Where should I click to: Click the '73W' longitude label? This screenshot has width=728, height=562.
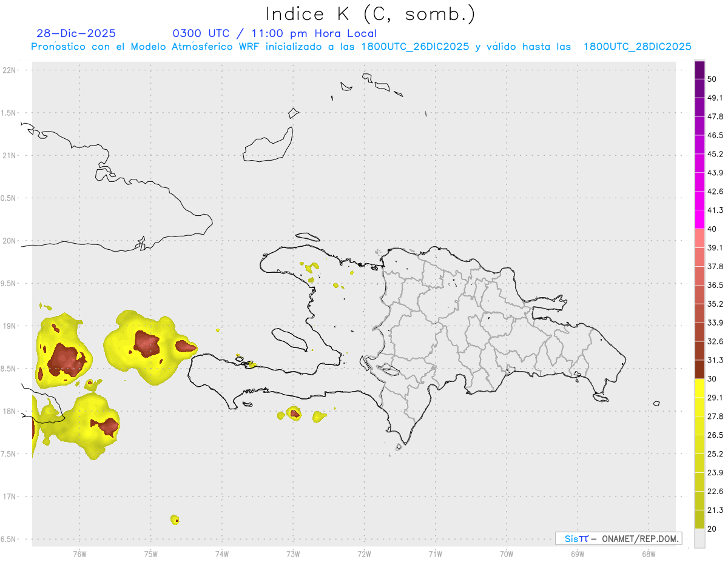tap(293, 555)
